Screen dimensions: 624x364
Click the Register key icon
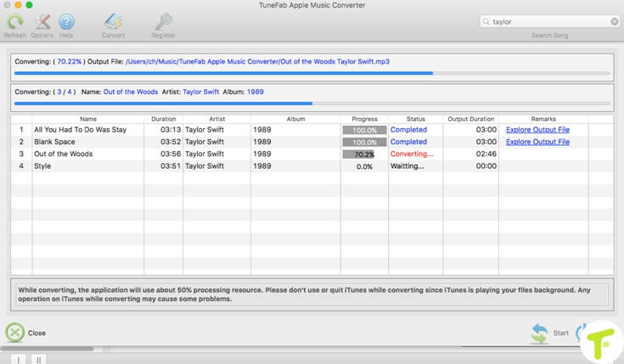coord(163,23)
